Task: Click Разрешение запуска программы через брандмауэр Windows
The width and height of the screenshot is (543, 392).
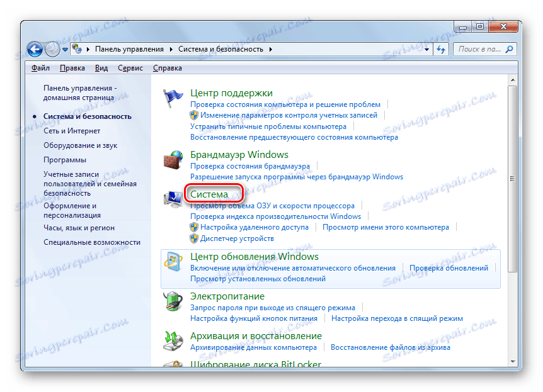Action: (297, 177)
